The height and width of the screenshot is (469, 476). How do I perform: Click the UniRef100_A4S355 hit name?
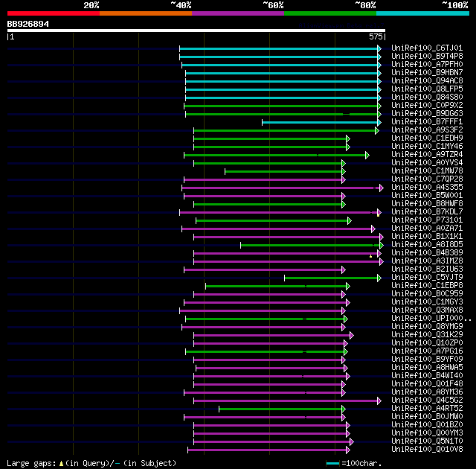pyautogui.click(x=427, y=188)
